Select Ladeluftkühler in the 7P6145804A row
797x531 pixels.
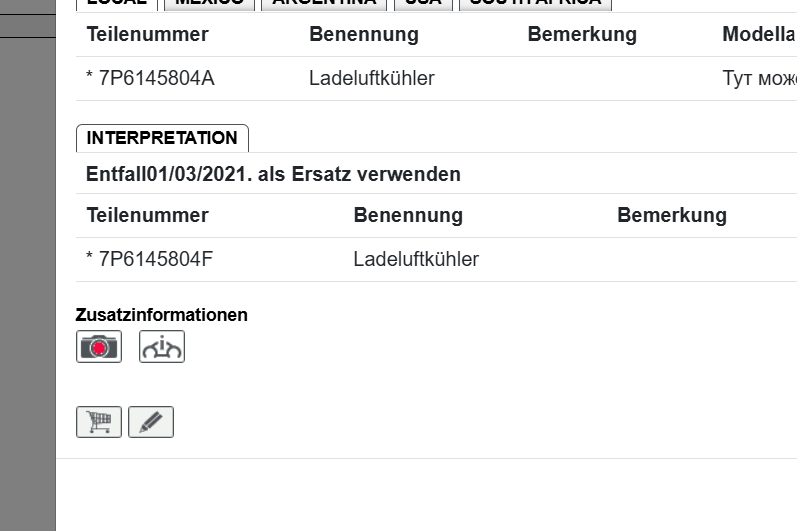click(371, 78)
